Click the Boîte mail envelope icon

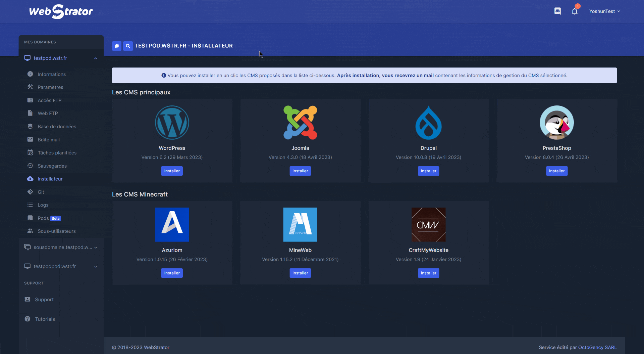(30, 139)
